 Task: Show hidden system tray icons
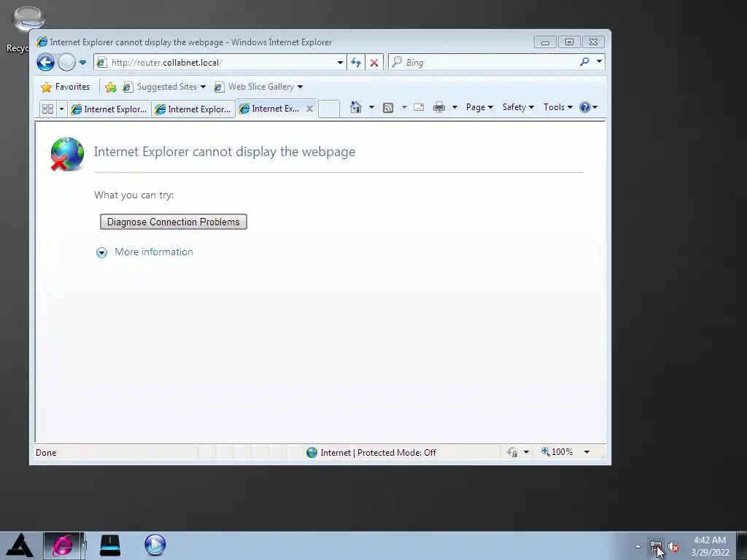[x=638, y=546]
